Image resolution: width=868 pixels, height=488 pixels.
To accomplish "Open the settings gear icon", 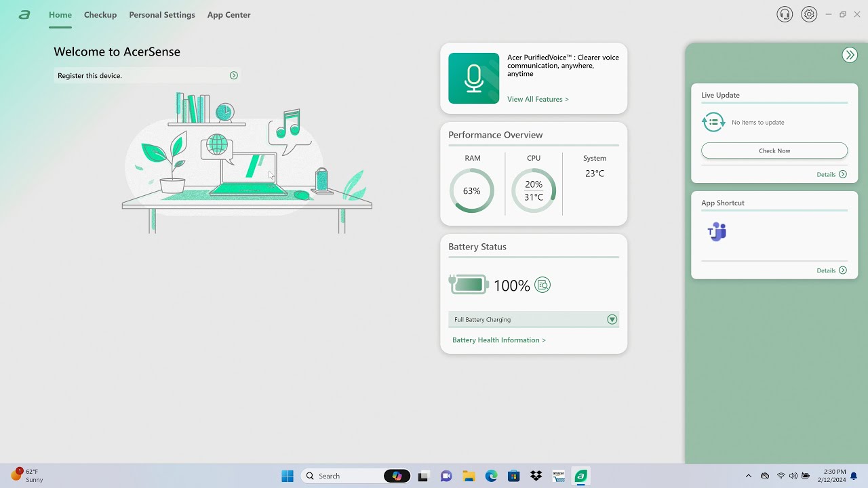I will click(x=809, y=14).
